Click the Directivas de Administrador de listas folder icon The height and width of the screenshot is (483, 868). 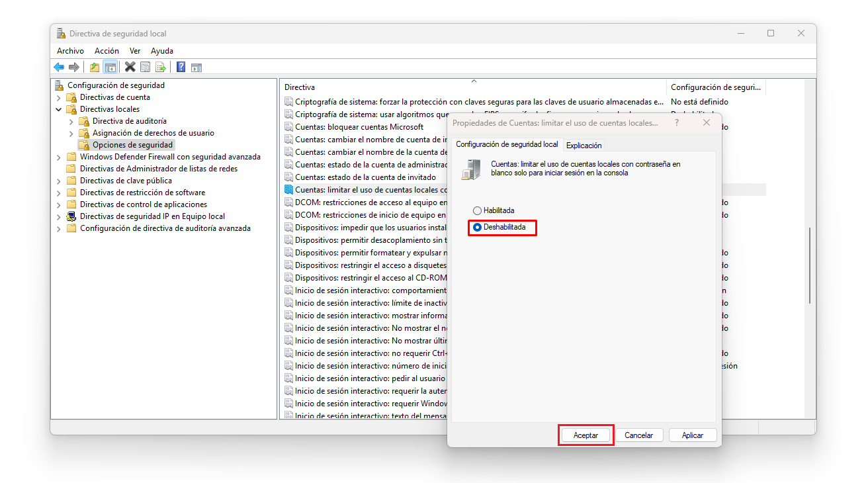(71, 169)
